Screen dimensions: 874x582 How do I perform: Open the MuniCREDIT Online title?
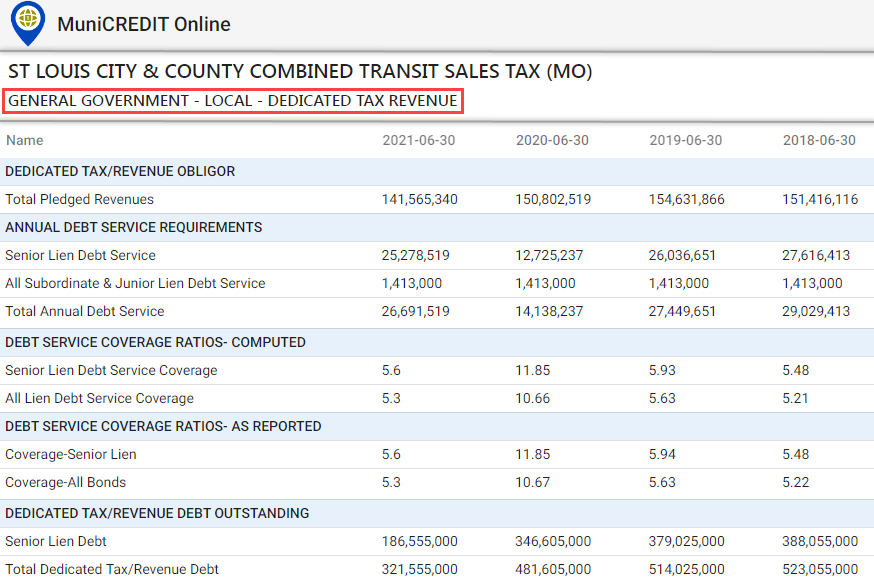coord(144,24)
